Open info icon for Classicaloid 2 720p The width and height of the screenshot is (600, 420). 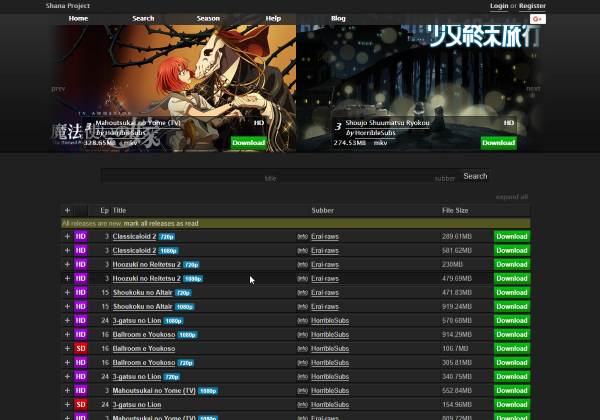pos(302,236)
